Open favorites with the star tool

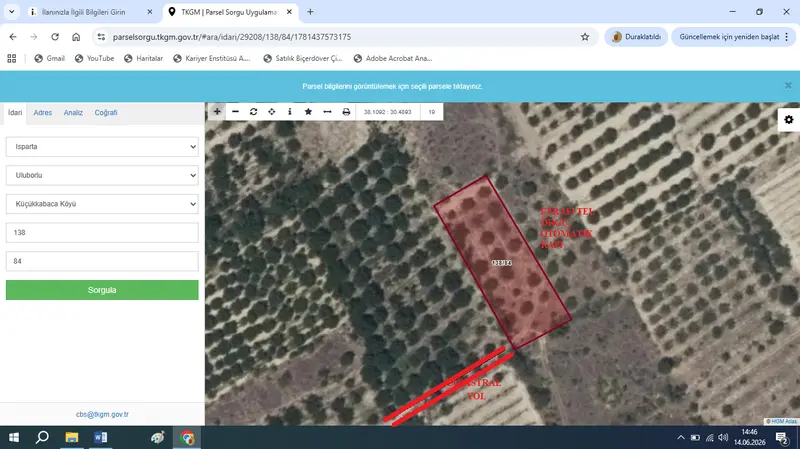coord(308,112)
